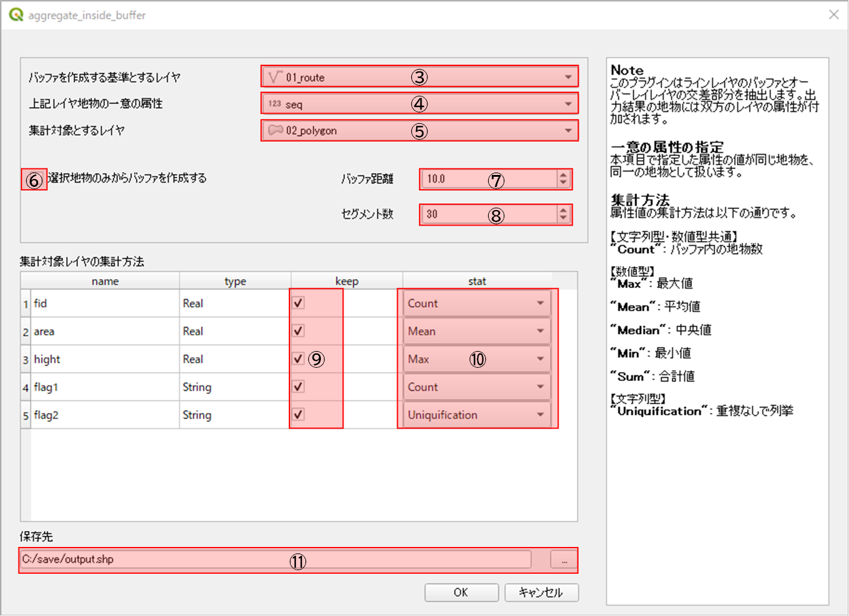Decrease the segment count with down arrow

point(563,218)
